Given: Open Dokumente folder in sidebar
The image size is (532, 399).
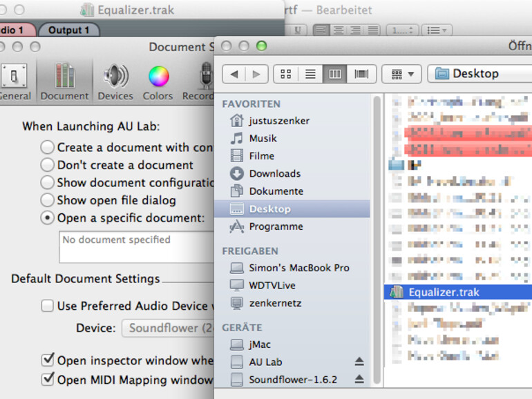Looking at the screenshot, I should click(266, 191).
